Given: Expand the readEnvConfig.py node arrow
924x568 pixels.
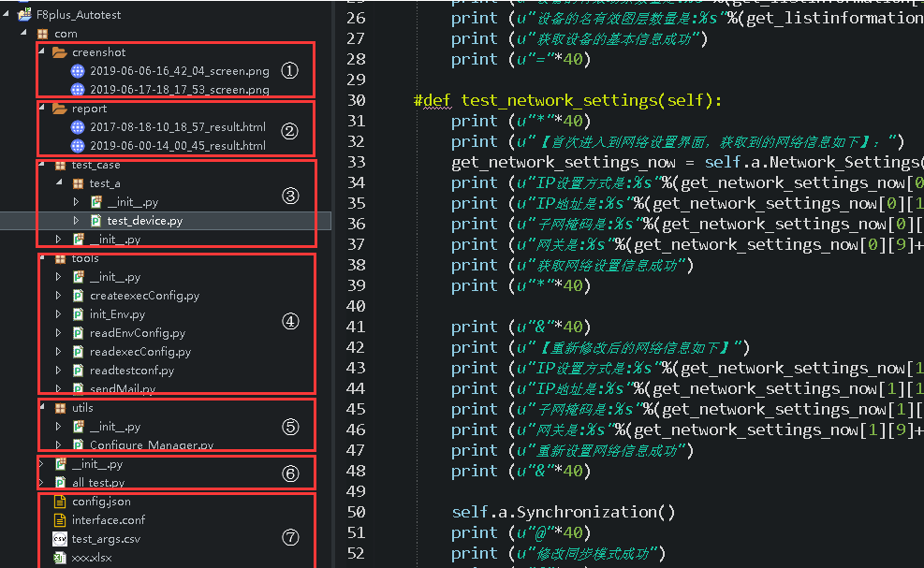Looking at the screenshot, I should [58, 333].
